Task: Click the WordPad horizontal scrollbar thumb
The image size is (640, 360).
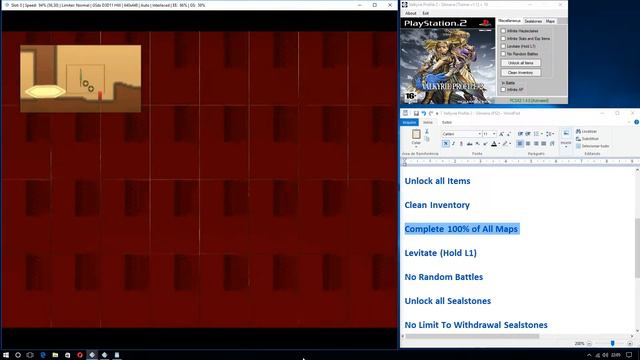Action: (472, 336)
